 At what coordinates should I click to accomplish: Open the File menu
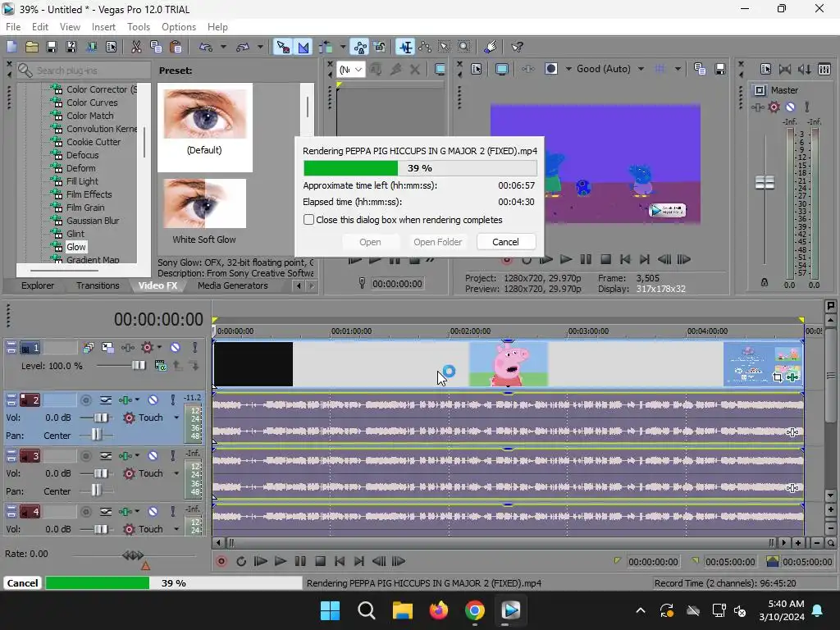(x=13, y=27)
